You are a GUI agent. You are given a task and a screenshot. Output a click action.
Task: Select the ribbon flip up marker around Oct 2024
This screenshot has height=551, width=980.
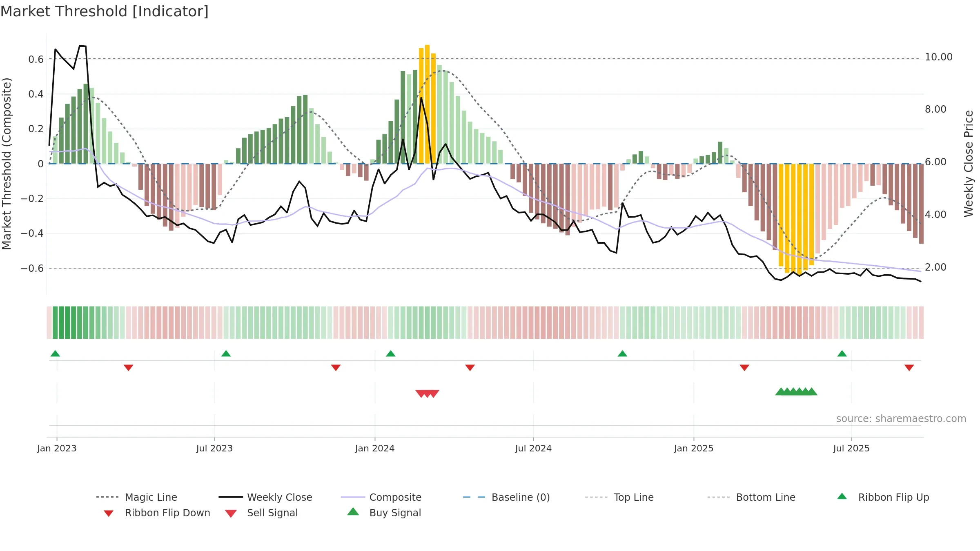click(622, 353)
